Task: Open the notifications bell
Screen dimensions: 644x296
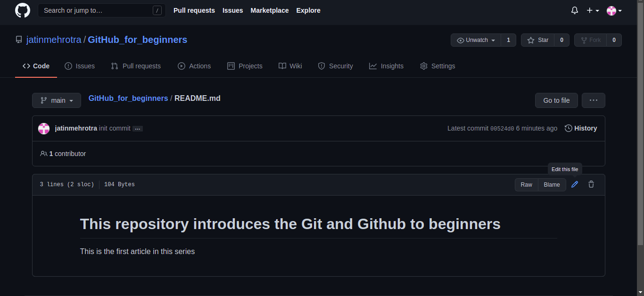Action: 575,10
